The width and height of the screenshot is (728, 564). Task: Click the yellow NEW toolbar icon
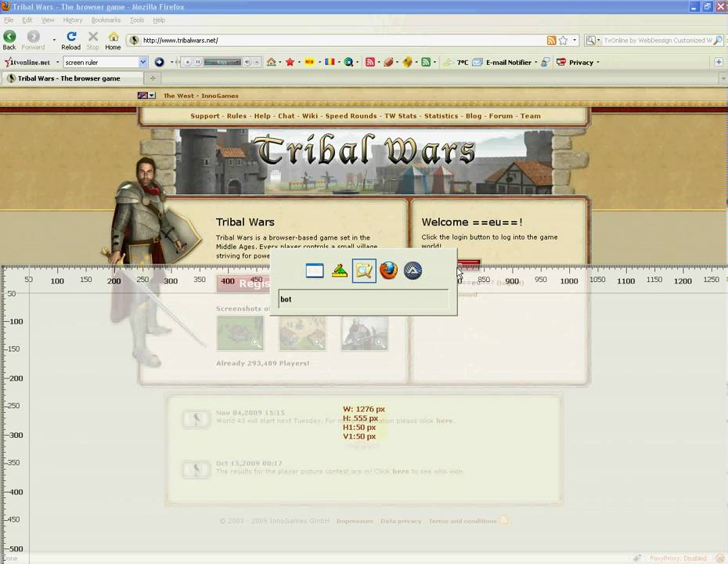click(309, 62)
